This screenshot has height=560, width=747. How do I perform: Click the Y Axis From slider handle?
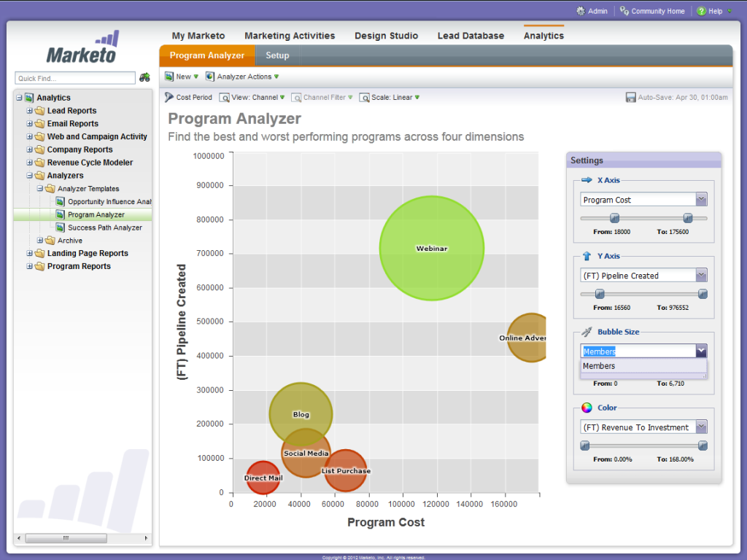click(x=600, y=294)
